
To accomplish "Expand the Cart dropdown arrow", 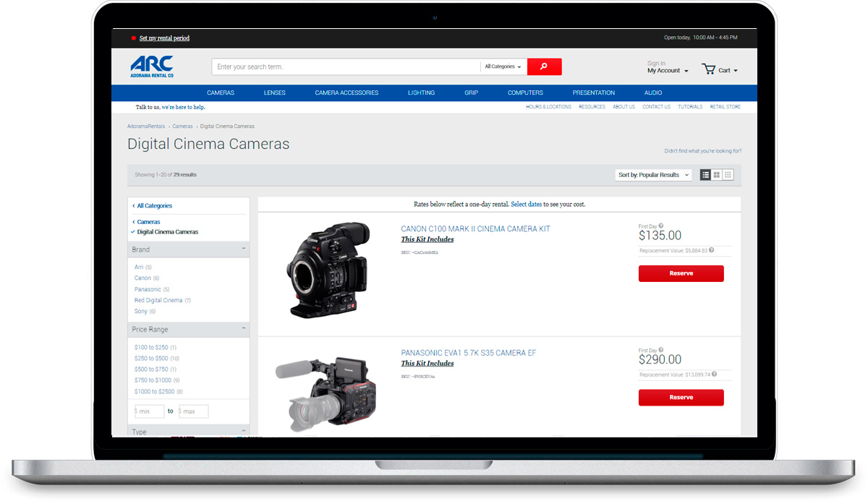I will click(x=736, y=71).
